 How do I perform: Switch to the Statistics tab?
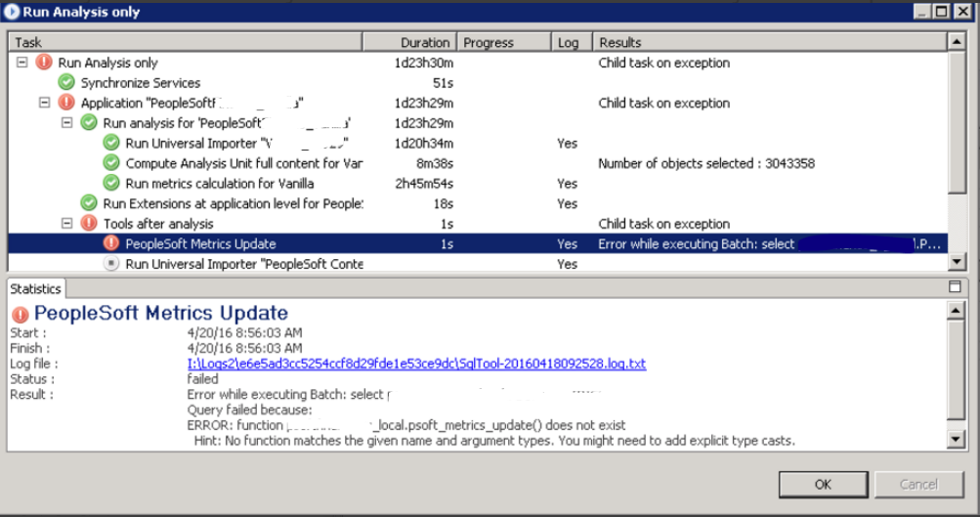point(35,289)
